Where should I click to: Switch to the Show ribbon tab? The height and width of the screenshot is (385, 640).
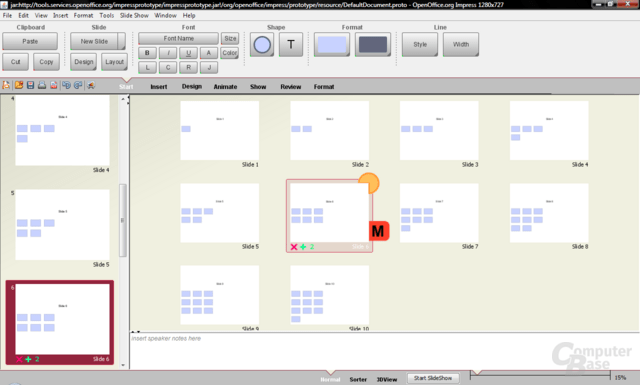click(x=258, y=87)
